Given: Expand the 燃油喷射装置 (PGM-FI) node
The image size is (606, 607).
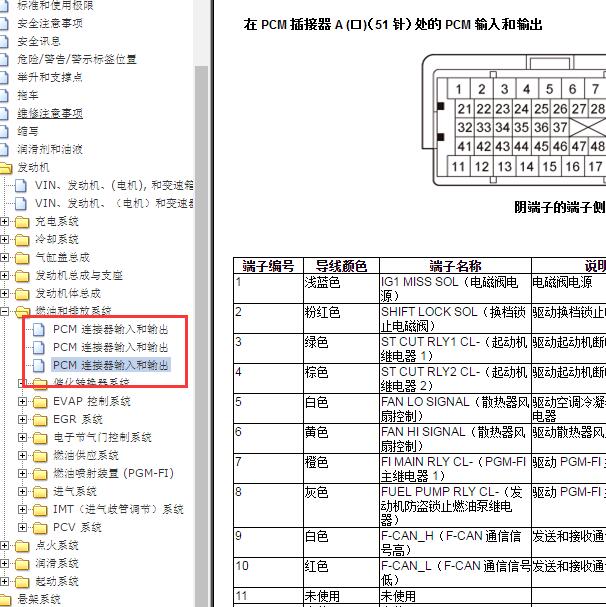Looking at the screenshot, I should (22, 473).
